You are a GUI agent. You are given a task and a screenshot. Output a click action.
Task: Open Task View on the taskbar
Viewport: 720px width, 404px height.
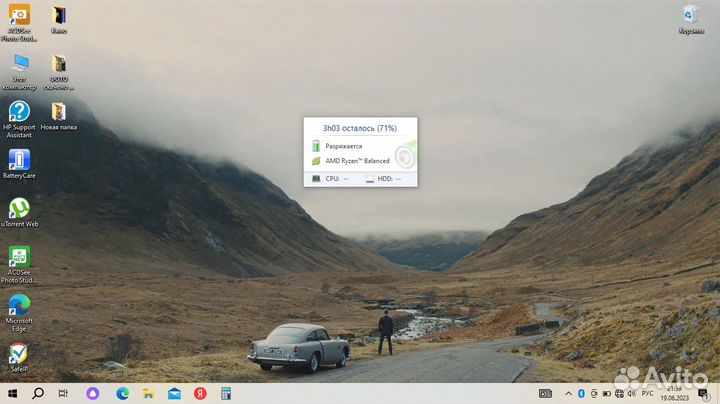click(x=63, y=393)
